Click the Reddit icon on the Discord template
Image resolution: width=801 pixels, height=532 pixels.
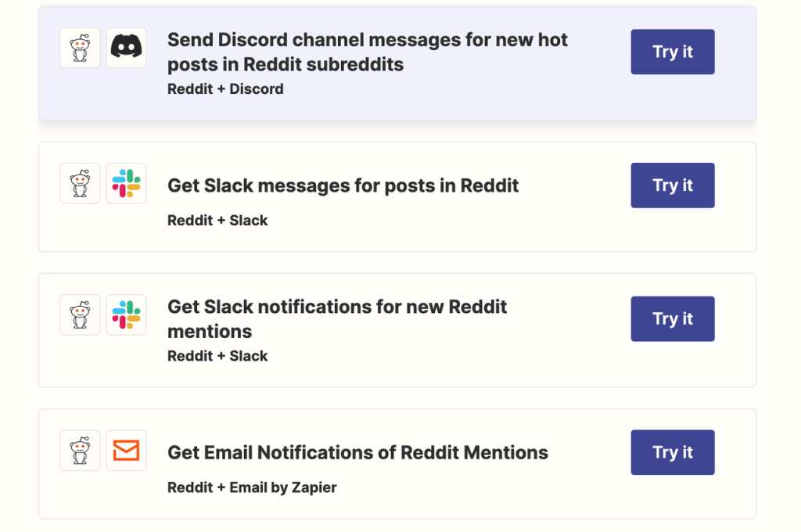click(x=80, y=48)
